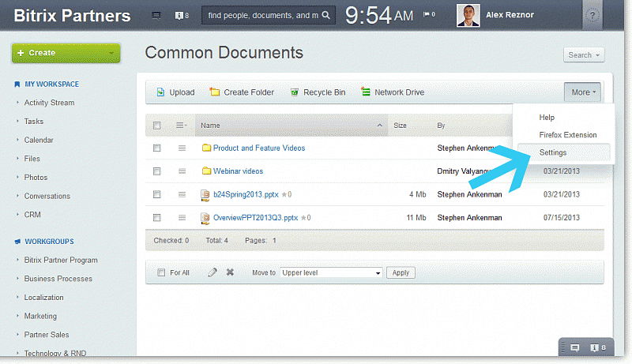Collapse the More dropdown button
Screen dimensions: 632x364
582,92
